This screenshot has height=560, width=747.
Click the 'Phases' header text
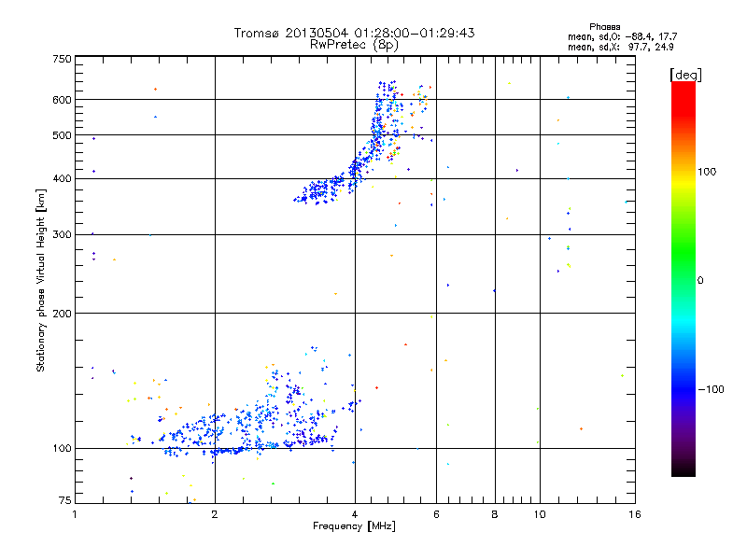point(604,27)
